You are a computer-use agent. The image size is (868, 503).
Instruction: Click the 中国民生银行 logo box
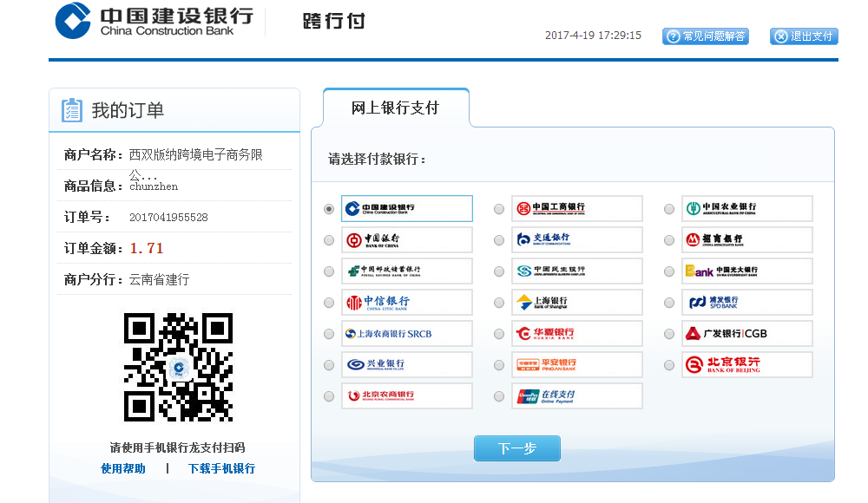click(x=577, y=271)
